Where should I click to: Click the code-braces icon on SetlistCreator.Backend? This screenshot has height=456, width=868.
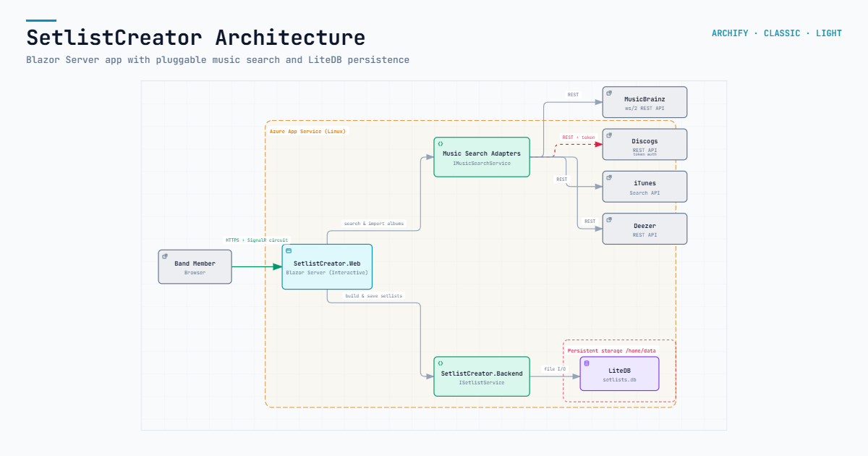tap(441, 363)
